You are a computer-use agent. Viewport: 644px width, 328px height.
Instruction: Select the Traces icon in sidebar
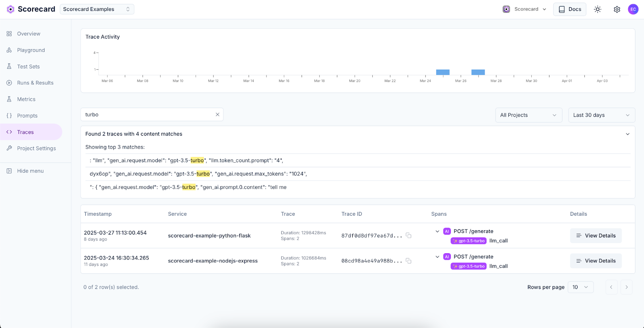click(x=9, y=132)
